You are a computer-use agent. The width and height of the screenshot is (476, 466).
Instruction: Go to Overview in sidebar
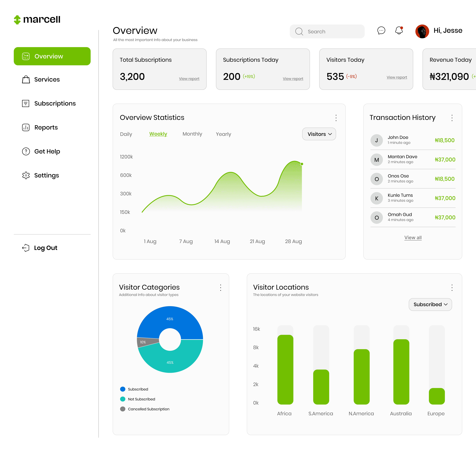pyautogui.click(x=52, y=56)
